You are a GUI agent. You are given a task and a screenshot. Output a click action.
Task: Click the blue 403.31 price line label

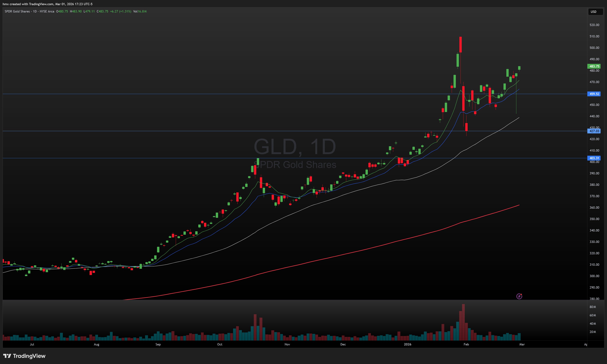[594, 158]
